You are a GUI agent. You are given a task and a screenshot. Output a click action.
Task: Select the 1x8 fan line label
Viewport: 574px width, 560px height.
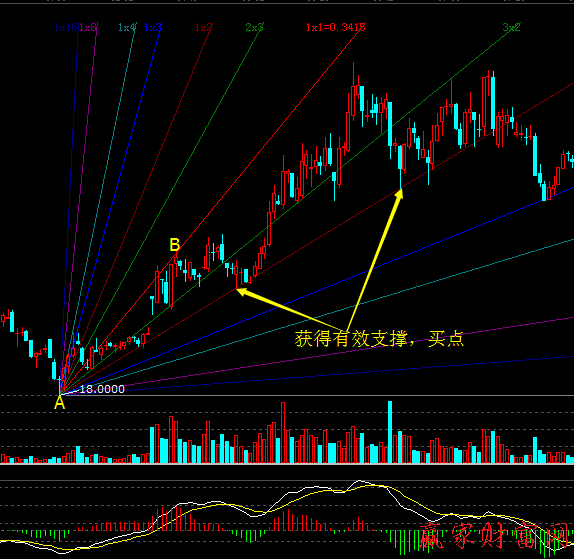point(88,27)
